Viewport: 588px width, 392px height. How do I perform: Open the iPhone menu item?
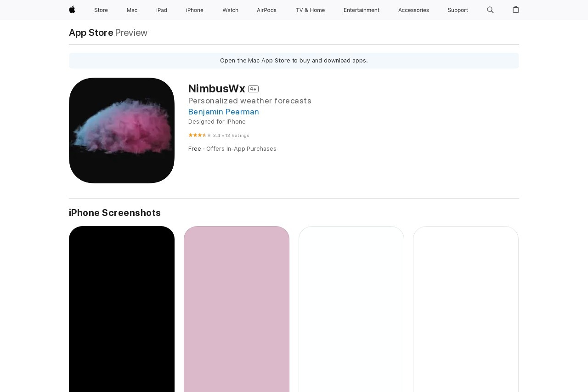(195, 10)
